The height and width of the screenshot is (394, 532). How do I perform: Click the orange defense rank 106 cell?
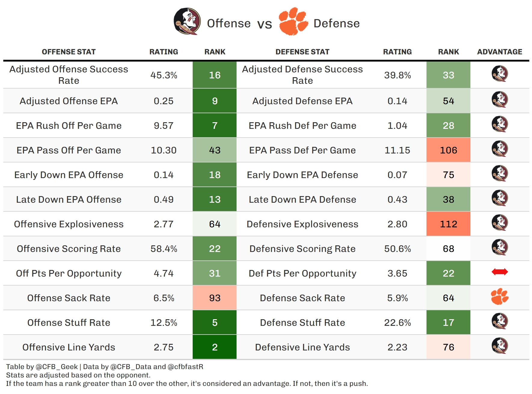[448, 150]
